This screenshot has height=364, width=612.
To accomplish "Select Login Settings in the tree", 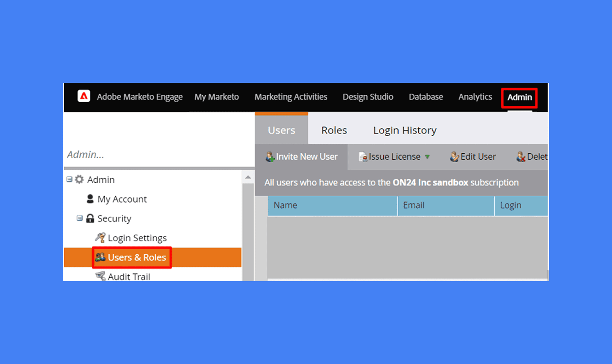I will pyautogui.click(x=137, y=238).
